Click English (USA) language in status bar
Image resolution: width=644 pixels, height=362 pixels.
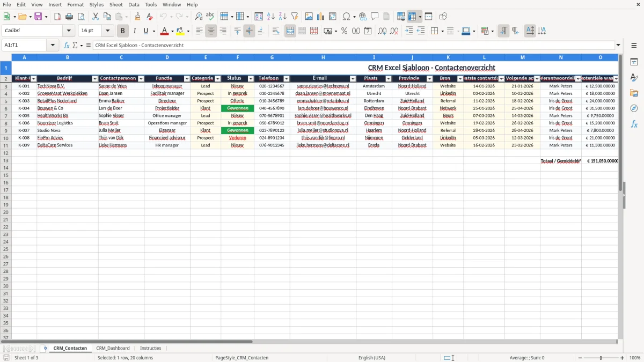[372, 358]
